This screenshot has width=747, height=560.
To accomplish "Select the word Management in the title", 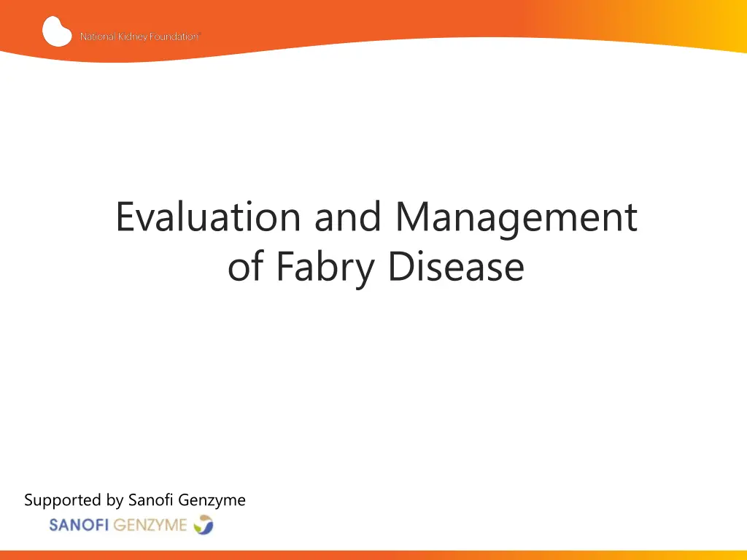I will pos(516,217).
